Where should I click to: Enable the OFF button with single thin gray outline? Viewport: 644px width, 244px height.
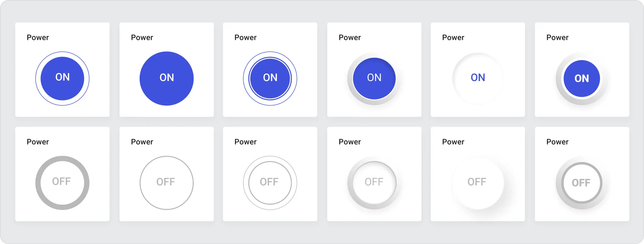coord(167,183)
